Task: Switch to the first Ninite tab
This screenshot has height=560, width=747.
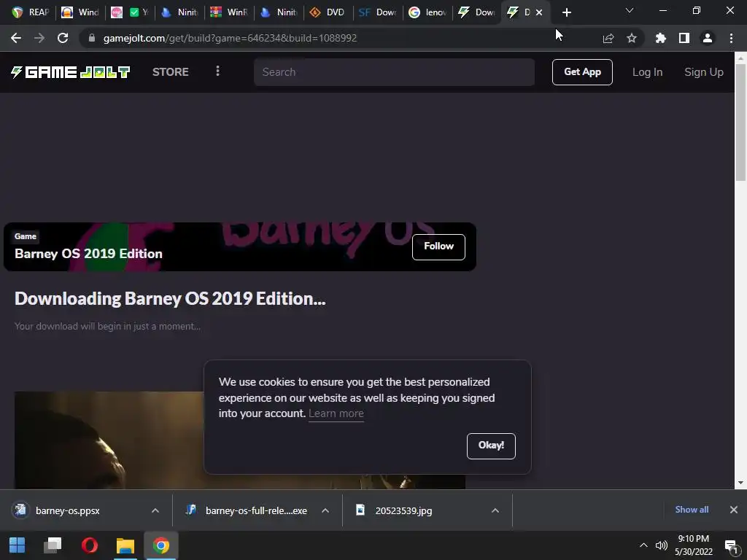Action: coord(179,12)
